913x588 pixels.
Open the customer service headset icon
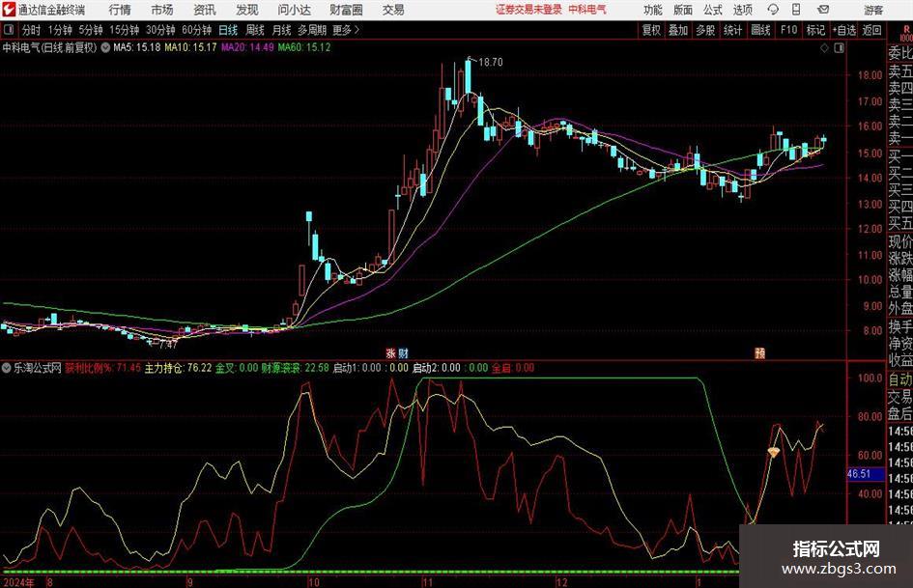pyautogui.click(x=773, y=10)
